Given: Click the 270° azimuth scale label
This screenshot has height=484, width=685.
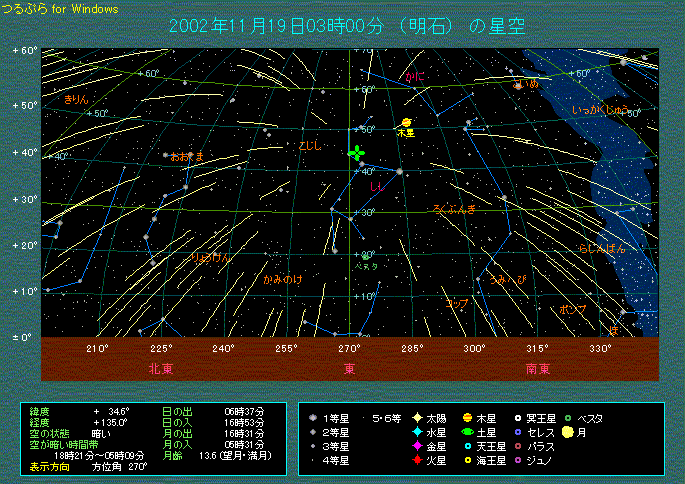Looking at the screenshot, I should pos(350,349).
